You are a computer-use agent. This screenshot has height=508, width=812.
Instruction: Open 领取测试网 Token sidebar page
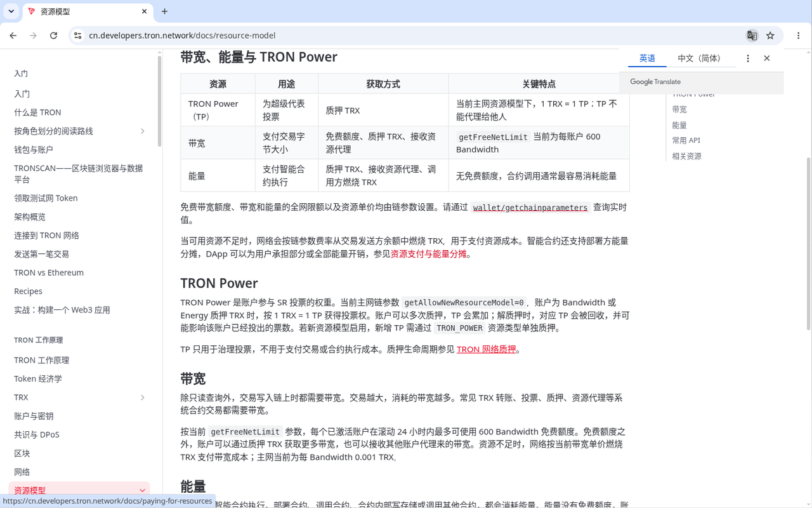coord(46,198)
